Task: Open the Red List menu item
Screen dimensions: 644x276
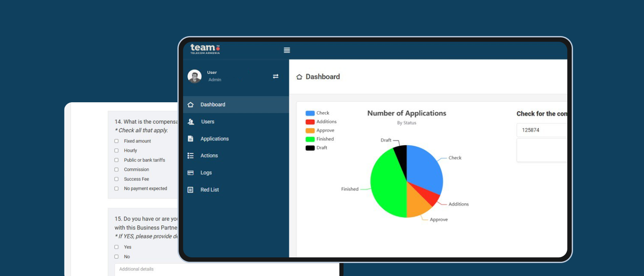Action: [236, 190]
